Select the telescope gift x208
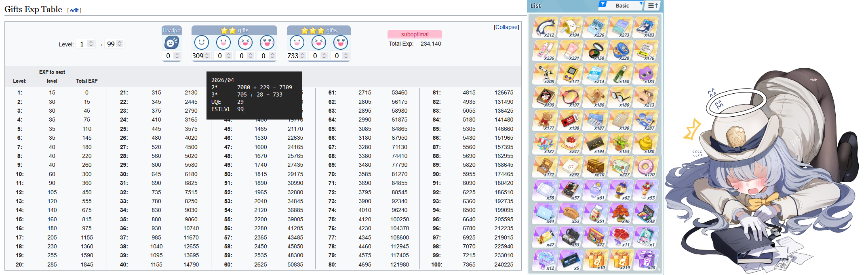The image size is (868, 275). (x=545, y=74)
